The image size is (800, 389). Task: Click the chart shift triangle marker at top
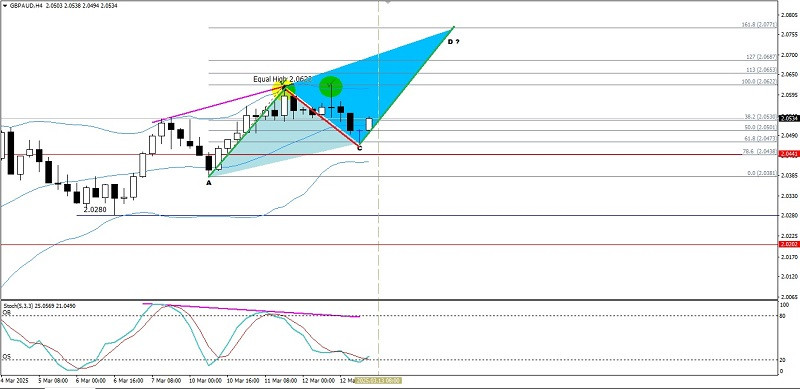pyautogui.click(x=388, y=2)
